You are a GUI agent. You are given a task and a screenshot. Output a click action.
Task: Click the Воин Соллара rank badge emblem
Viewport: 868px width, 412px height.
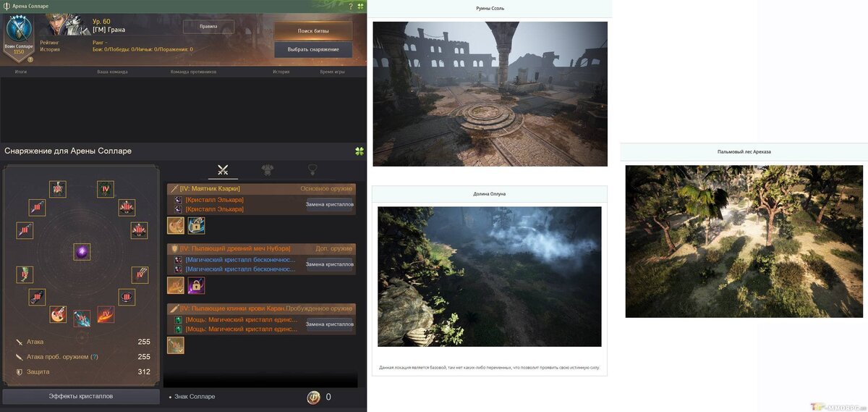click(x=19, y=30)
